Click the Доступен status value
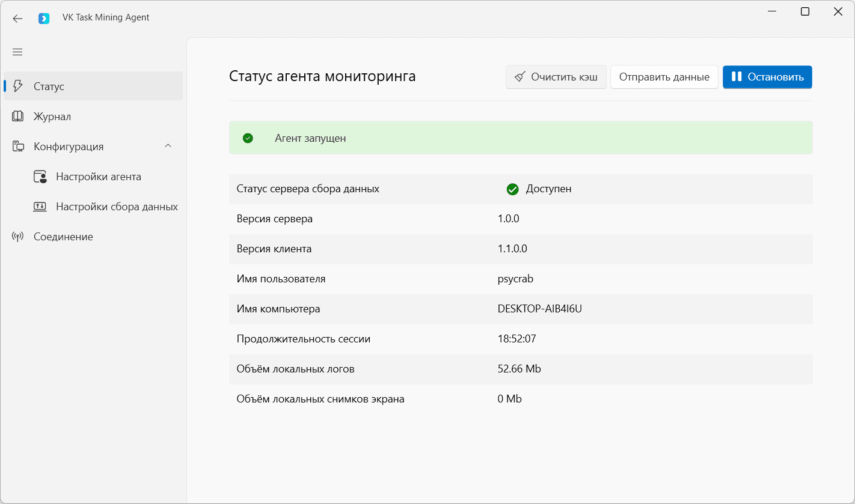855x504 pixels. coord(548,189)
